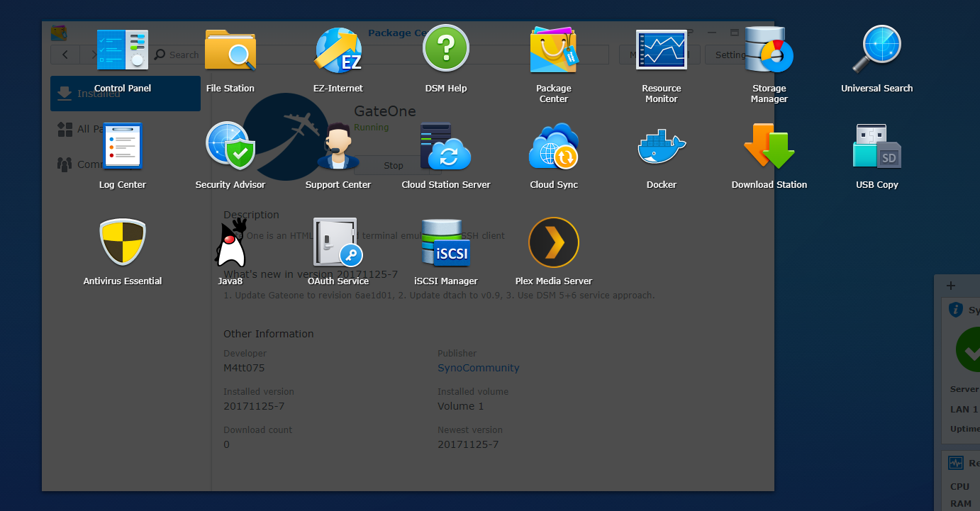The height and width of the screenshot is (511, 980).
Task: Open Cloud Sync
Action: [554, 146]
